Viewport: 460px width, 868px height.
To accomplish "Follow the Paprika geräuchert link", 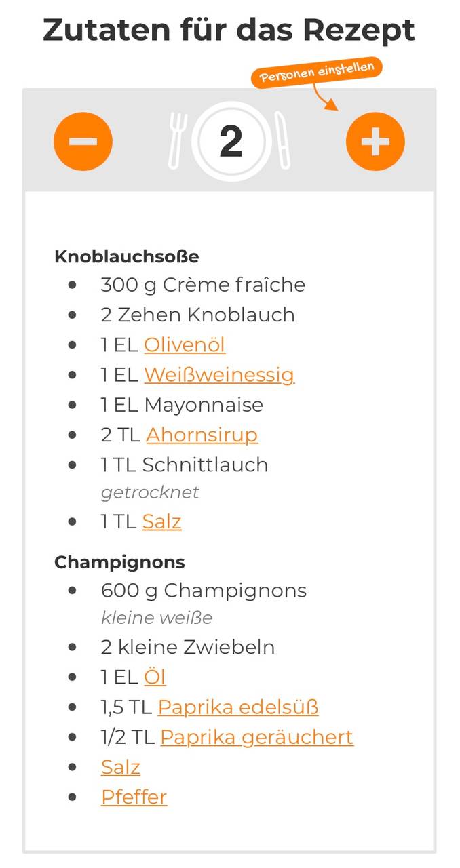I will pyautogui.click(x=257, y=737).
